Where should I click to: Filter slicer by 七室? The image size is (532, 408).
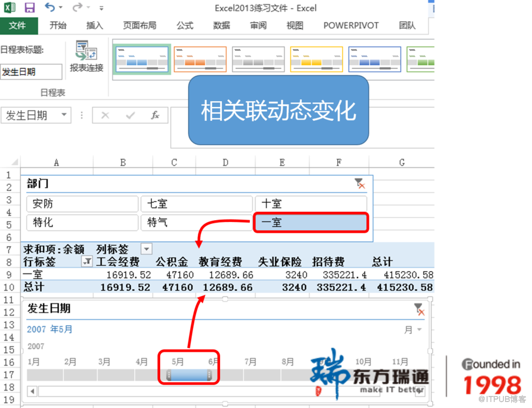(x=197, y=203)
